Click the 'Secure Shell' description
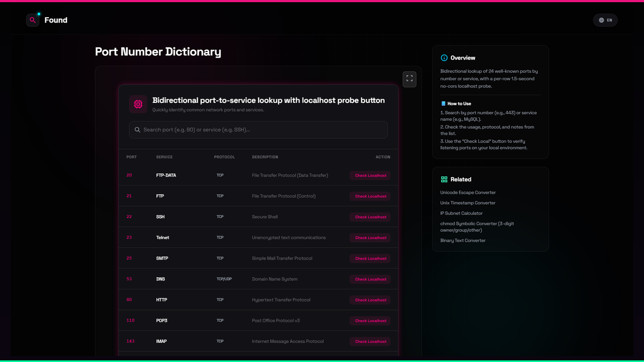644x362 pixels. 265,217
